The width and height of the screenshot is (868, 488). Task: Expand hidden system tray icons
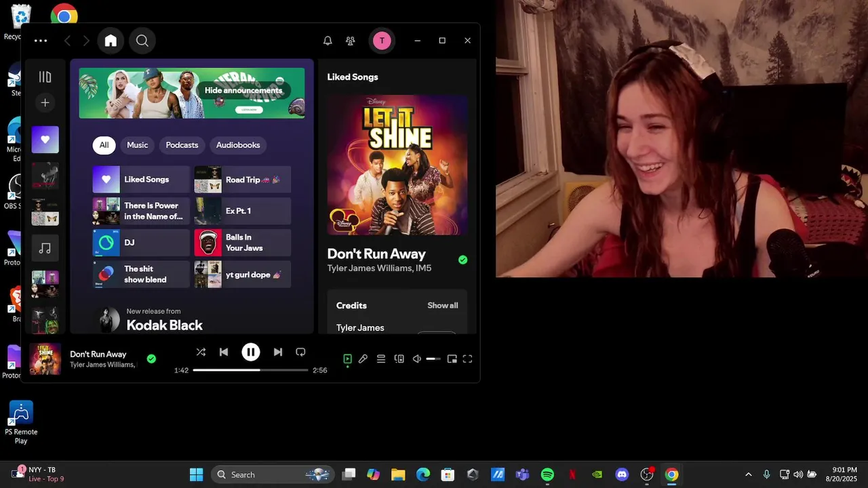click(748, 474)
